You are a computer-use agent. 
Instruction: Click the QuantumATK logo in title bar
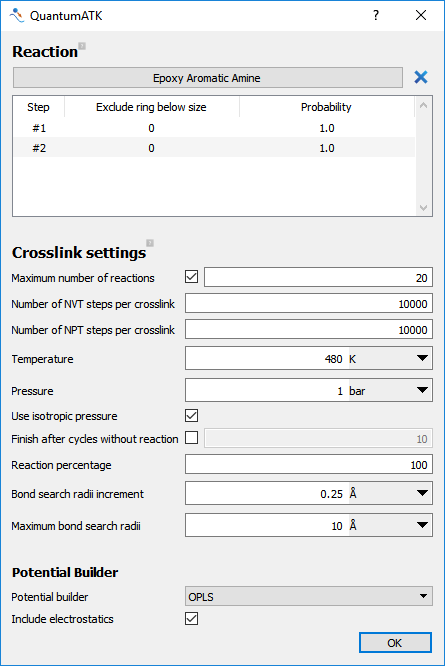(x=17, y=16)
